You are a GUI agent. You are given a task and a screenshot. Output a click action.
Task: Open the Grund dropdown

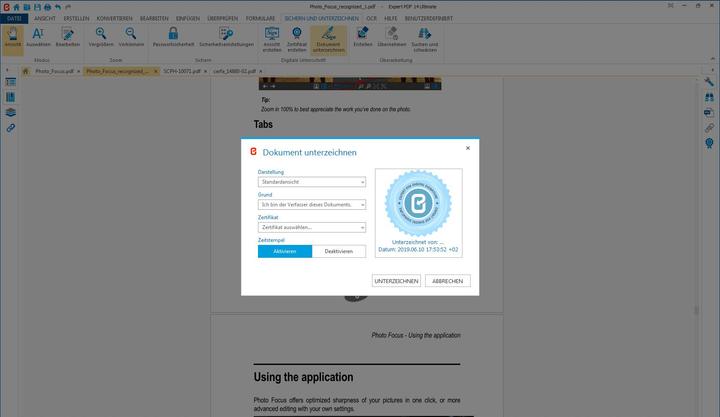click(312, 204)
